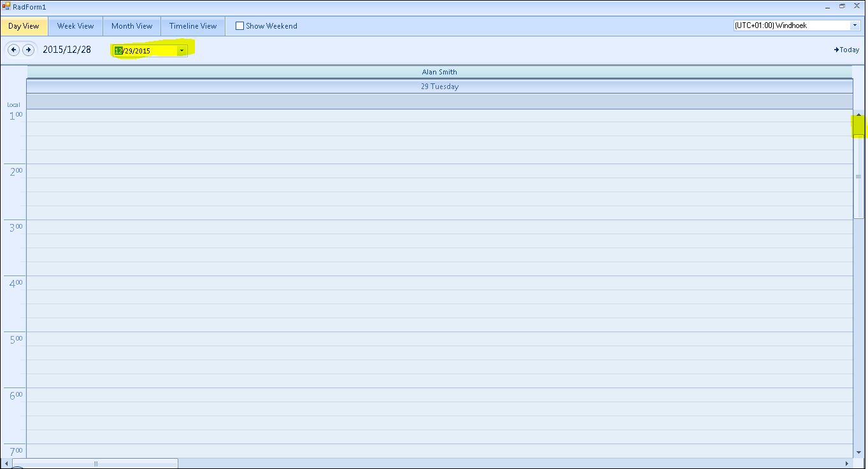Click the horizontal scrollbar thumb
868x469 pixels.
coord(96,463)
